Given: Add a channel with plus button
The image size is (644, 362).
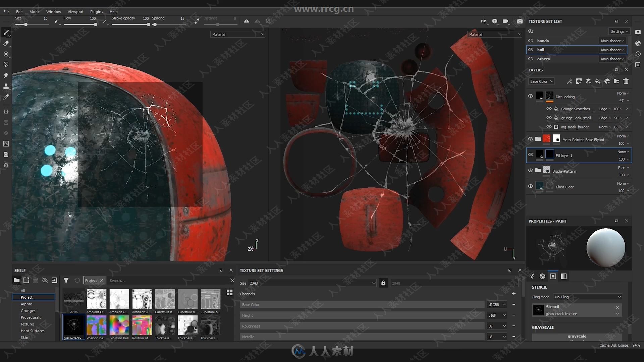Looking at the screenshot, I should click(514, 294).
